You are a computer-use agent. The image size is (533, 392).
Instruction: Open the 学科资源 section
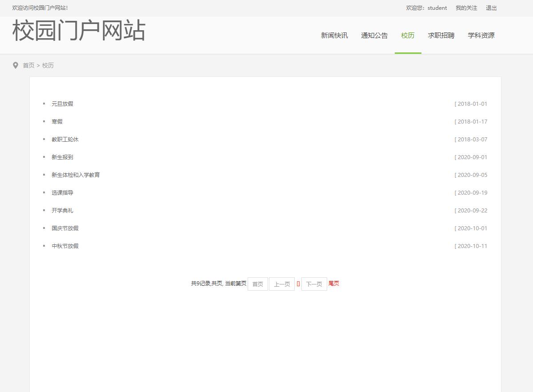pos(481,36)
